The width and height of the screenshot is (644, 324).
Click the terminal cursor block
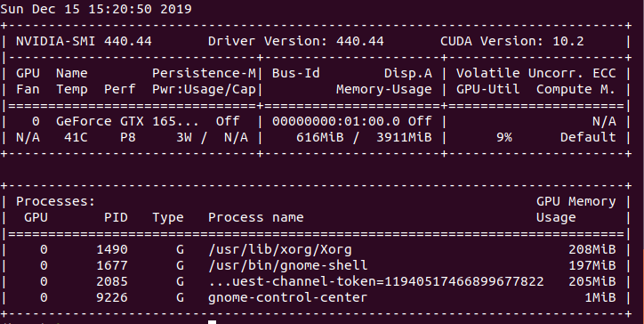[212, 322]
